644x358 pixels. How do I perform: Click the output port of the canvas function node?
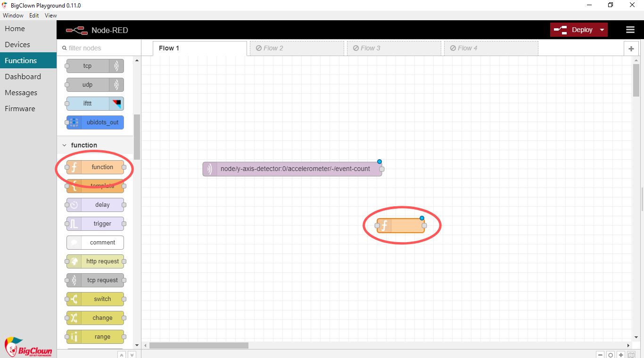coord(424,226)
